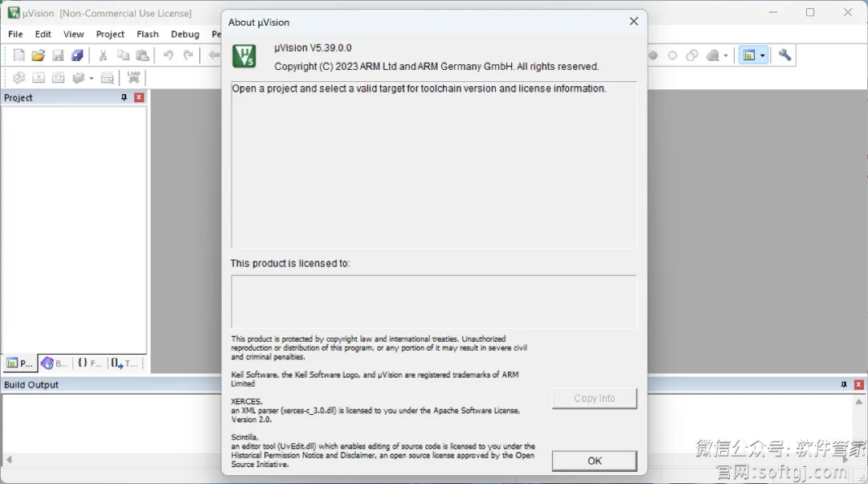The width and height of the screenshot is (868, 484).
Task: Click the Stop Build icon
Action: [x=108, y=77]
